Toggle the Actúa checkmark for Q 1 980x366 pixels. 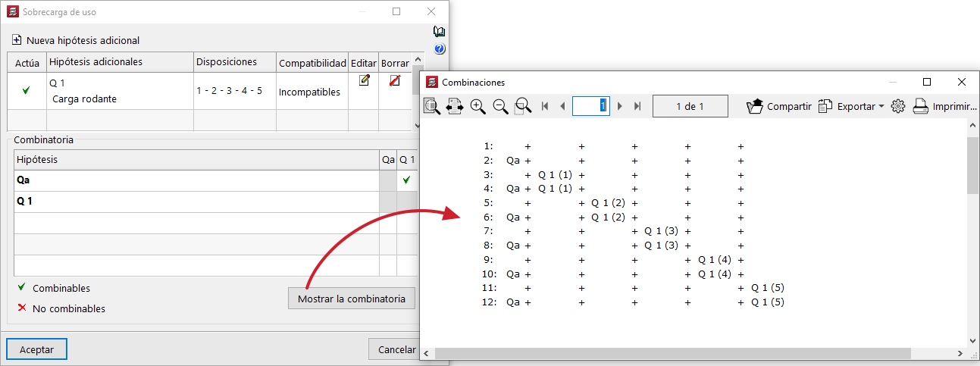(x=27, y=91)
